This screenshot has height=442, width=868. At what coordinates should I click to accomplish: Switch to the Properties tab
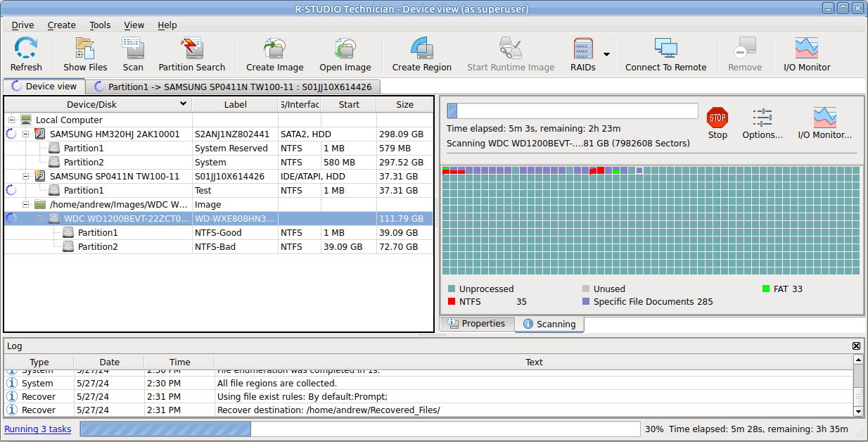point(477,324)
